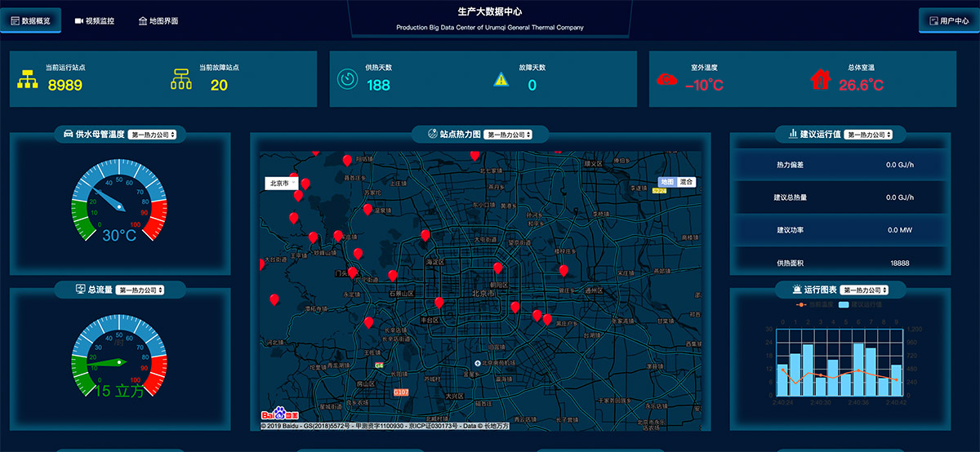Open the 数据概览 data overview tab
This screenshot has height=452, width=980.
pos(31,20)
